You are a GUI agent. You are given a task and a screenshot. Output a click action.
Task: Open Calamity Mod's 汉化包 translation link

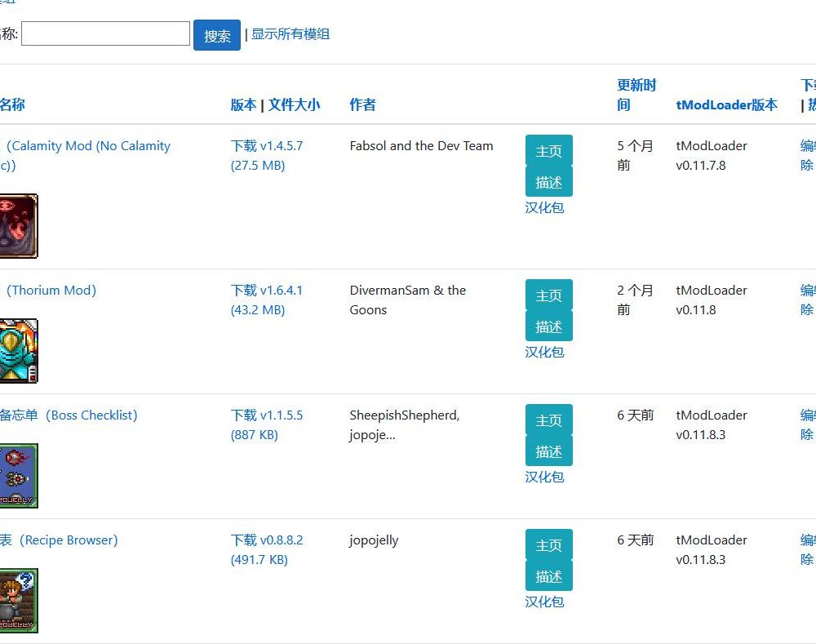[548, 207]
